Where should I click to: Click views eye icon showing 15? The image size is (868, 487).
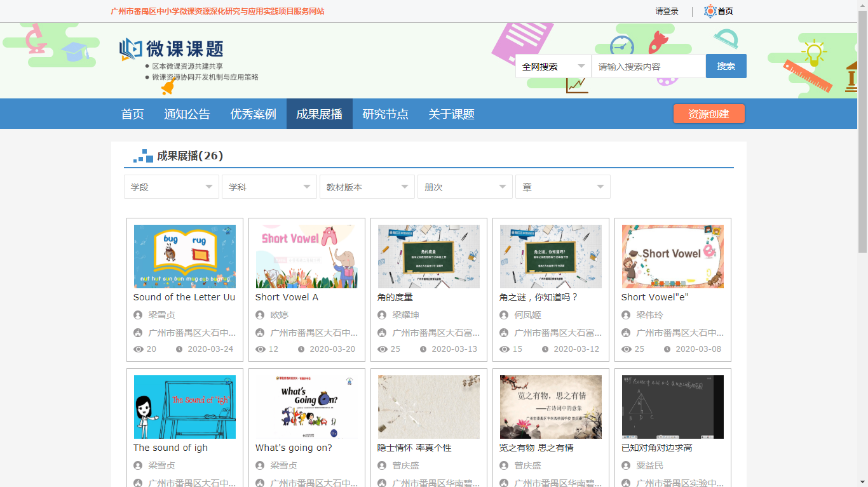[x=505, y=349]
